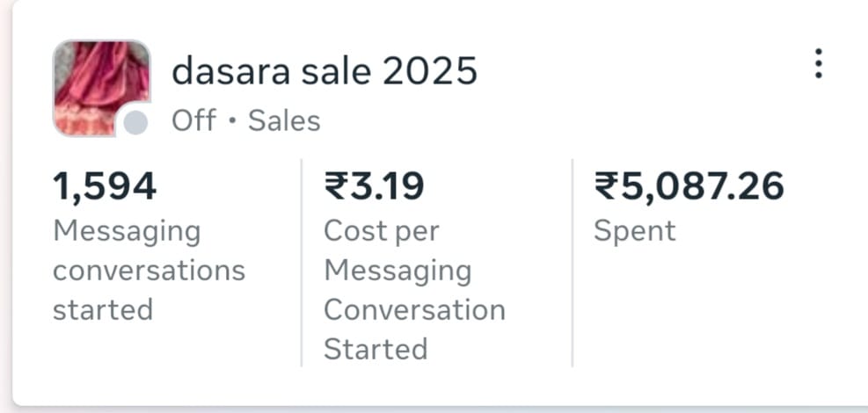Click the rupee symbol in spent amount
This screenshot has width=868, height=413.
tap(606, 186)
